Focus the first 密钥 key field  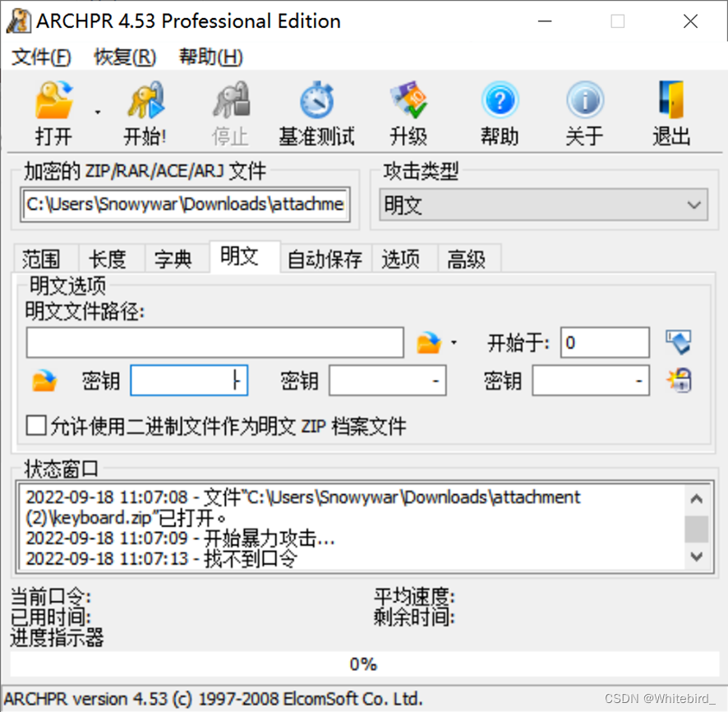coord(189,381)
